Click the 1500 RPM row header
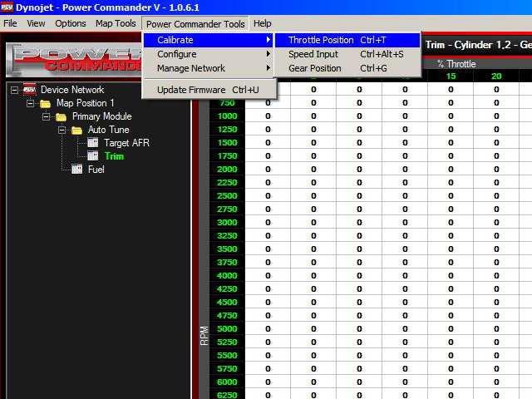532x399 pixels. [x=227, y=142]
